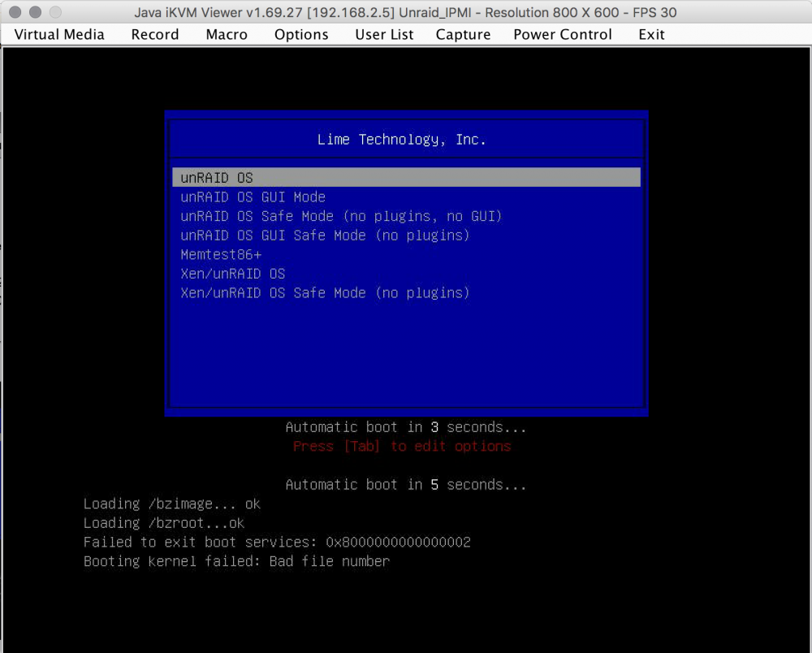Click the red Press [Tab] to edit options text
This screenshot has width=812, height=653.
(403, 446)
